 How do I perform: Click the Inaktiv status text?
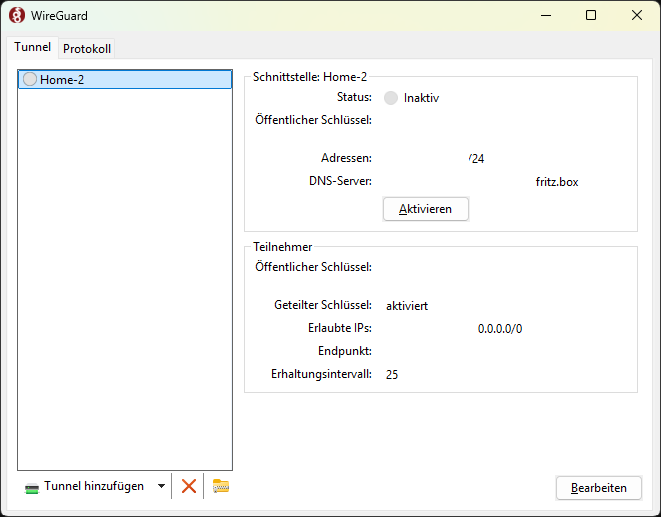pyautogui.click(x=421, y=98)
